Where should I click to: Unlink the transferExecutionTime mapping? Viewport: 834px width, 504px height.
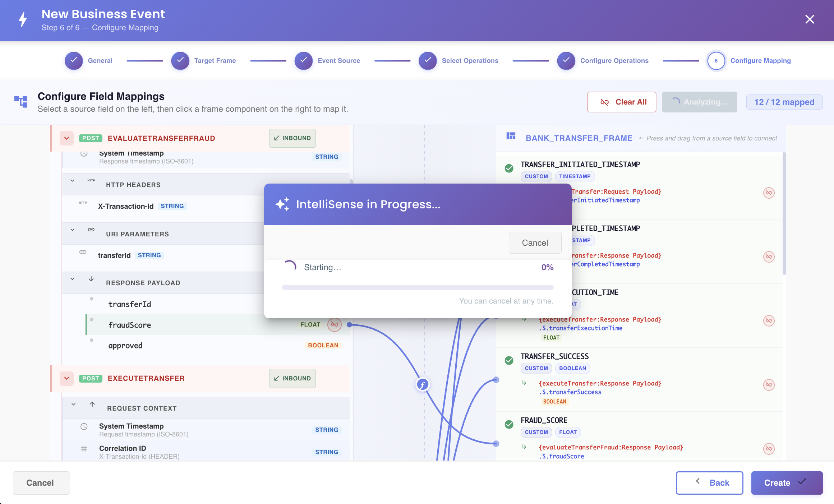pyautogui.click(x=769, y=321)
